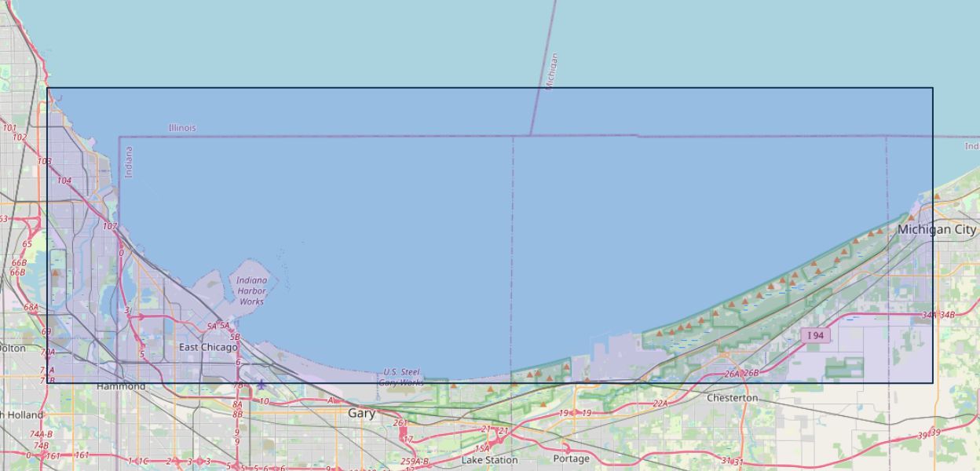Click the Illinois state boundary label
Image resolution: width=980 pixels, height=471 pixels.
[x=182, y=127]
